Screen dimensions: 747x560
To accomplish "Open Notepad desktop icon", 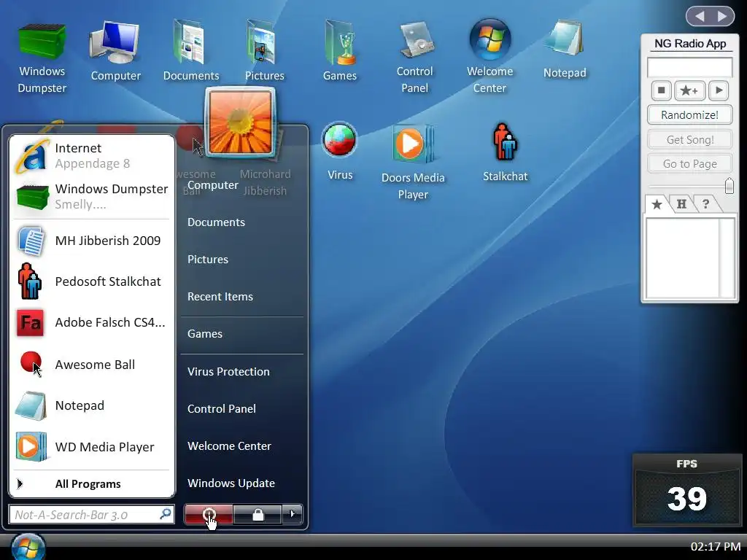I will point(565,49).
